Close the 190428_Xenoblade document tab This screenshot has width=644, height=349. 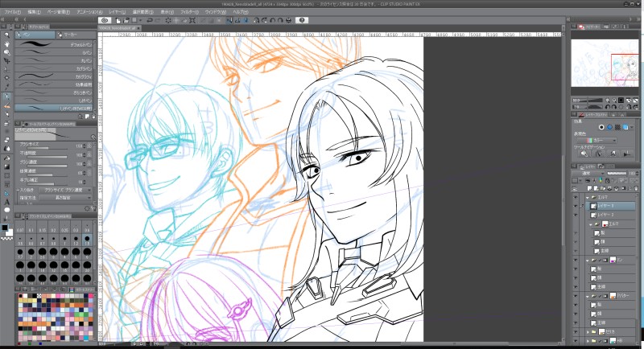[138, 28]
